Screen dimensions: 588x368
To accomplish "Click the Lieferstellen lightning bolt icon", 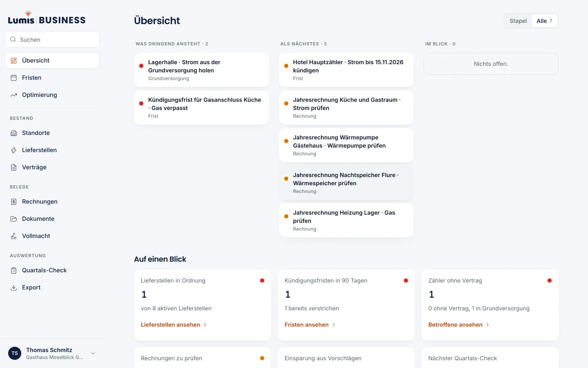I will [x=13, y=150].
